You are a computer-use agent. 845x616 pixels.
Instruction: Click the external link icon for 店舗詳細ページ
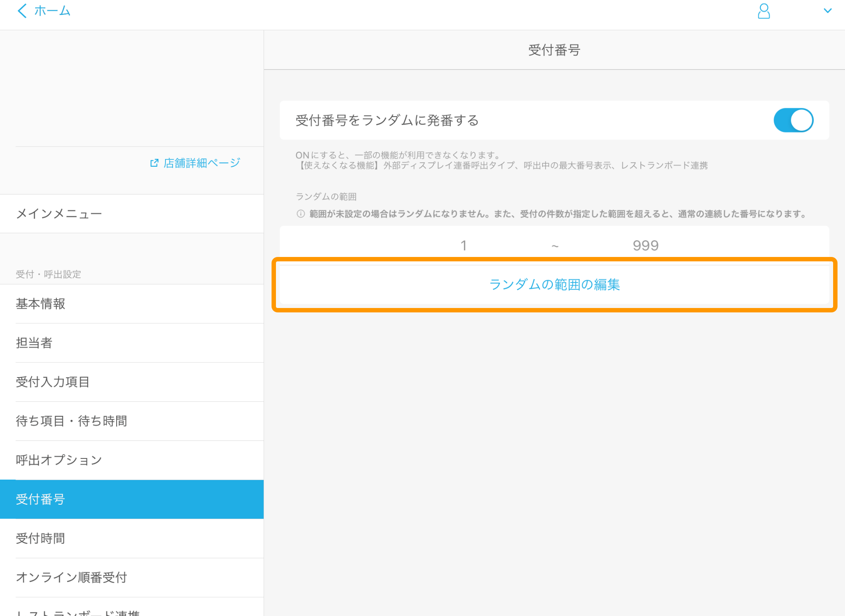point(154,163)
